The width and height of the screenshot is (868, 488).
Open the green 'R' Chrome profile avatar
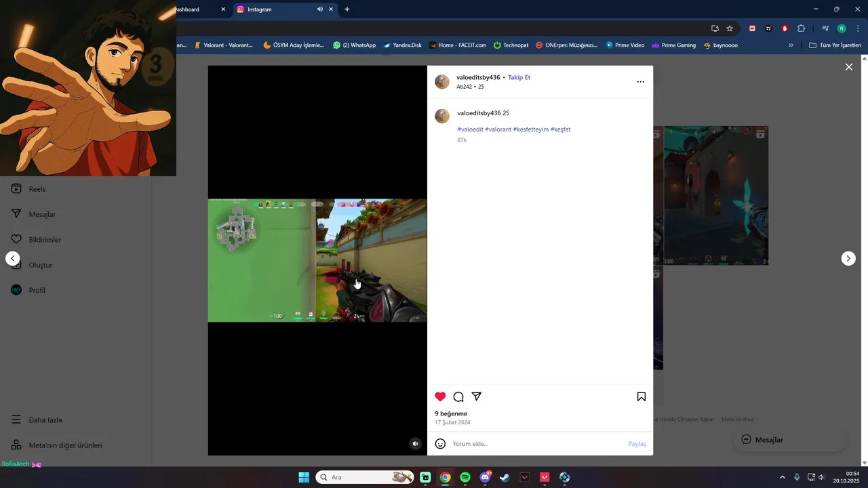(x=842, y=28)
